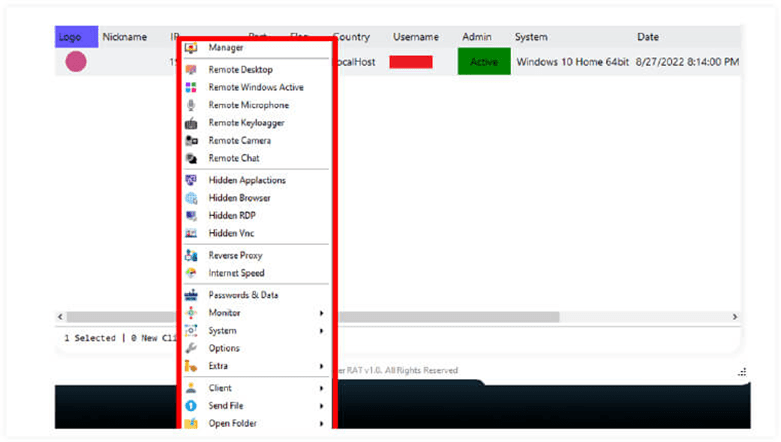
Task: Sort by the Date column header
Action: tap(647, 37)
